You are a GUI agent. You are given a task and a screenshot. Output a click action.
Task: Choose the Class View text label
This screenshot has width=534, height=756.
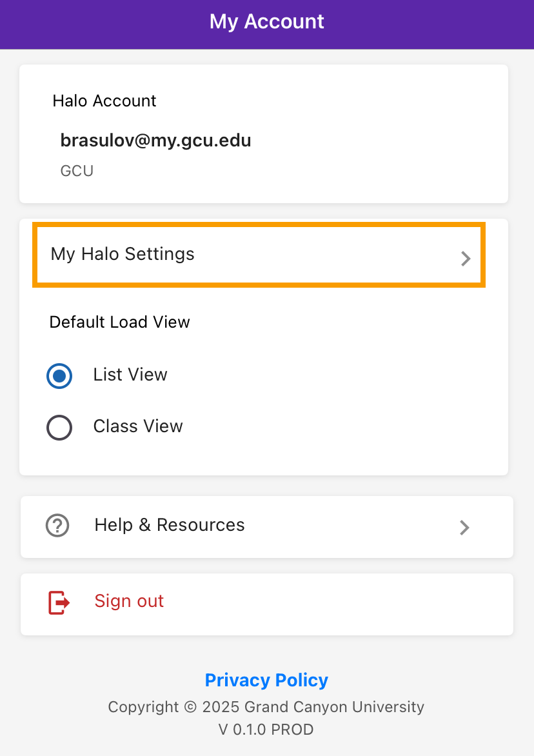(138, 426)
